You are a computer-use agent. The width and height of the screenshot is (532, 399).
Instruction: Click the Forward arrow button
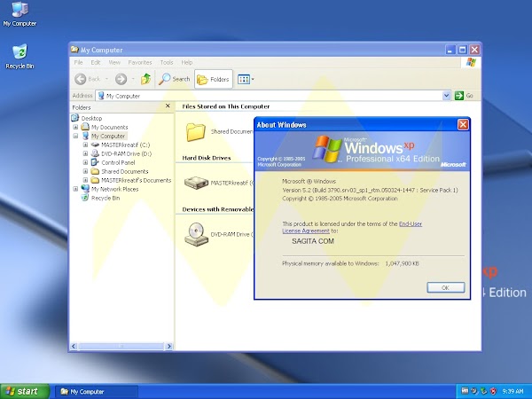coord(121,79)
